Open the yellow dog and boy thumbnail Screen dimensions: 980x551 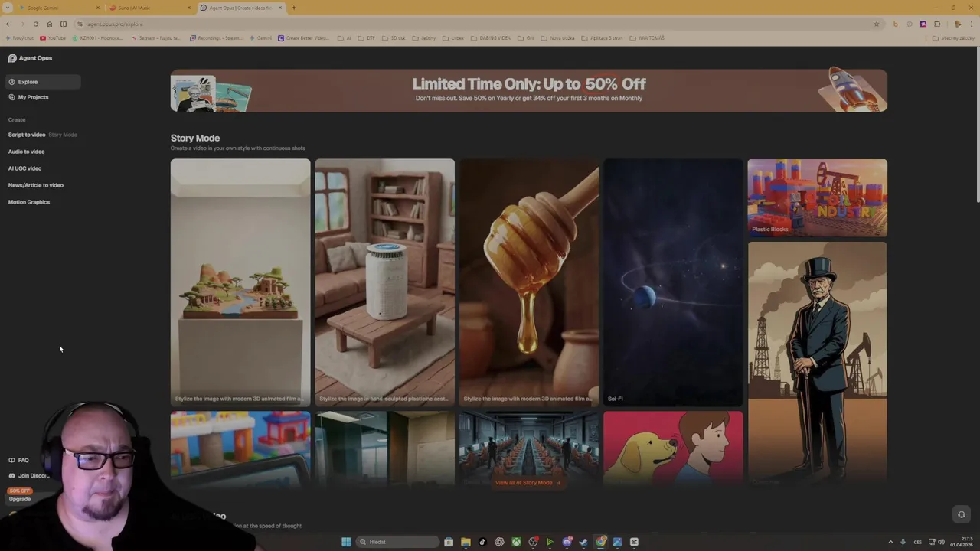click(673, 448)
